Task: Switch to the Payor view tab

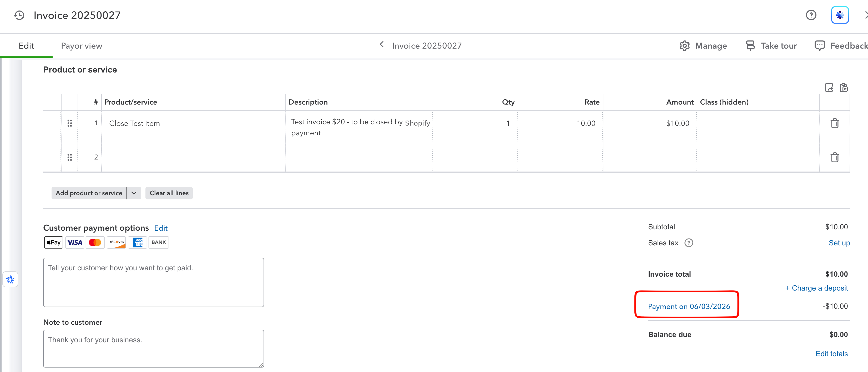Action: [82, 46]
